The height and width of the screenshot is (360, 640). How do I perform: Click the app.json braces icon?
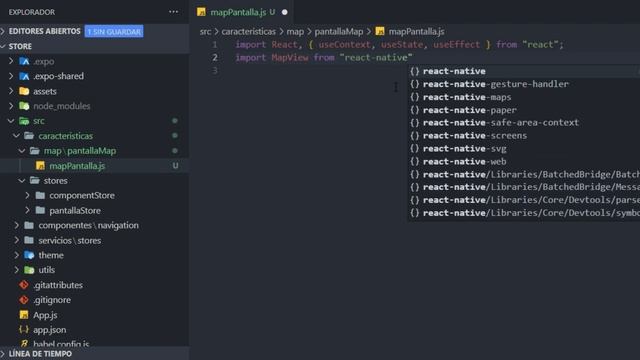click(24, 329)
